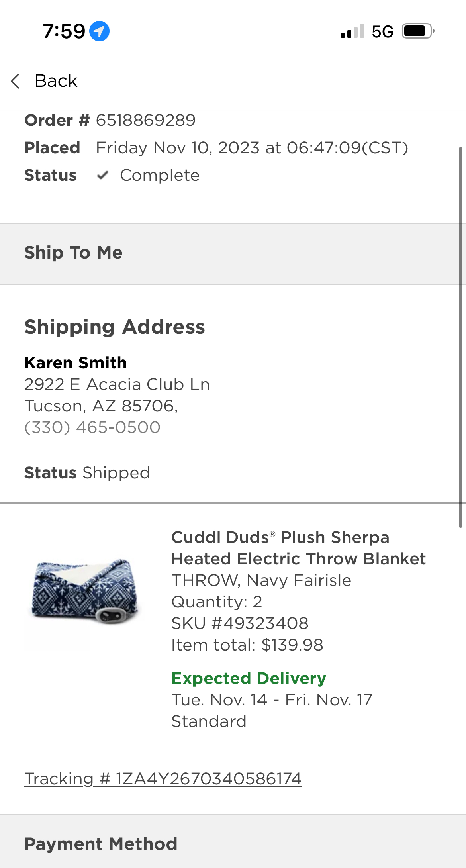The height and width of the screenshot is (868, 466).
Task: Open the heated throw blanket product thumbnail
Action: 85,591
